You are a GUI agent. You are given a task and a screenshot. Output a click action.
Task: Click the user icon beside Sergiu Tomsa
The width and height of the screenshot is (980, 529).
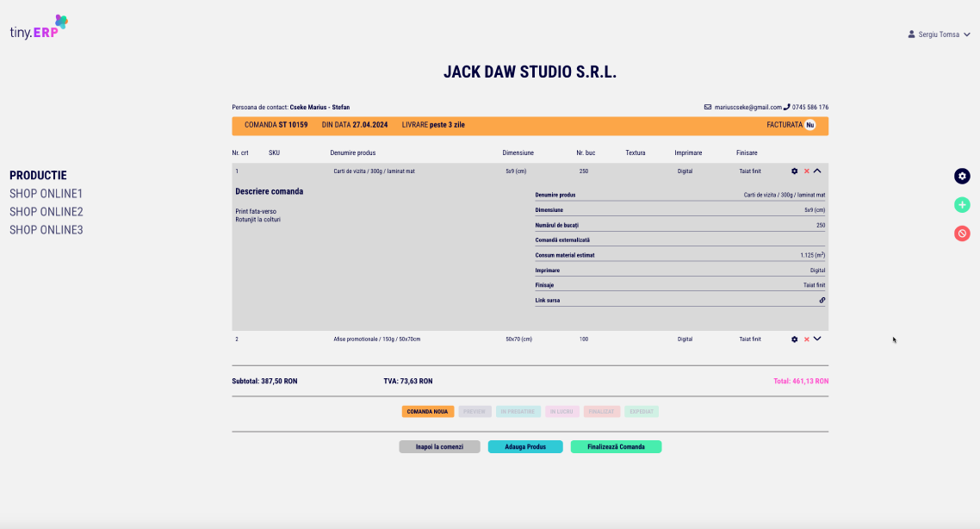point(911,34)
